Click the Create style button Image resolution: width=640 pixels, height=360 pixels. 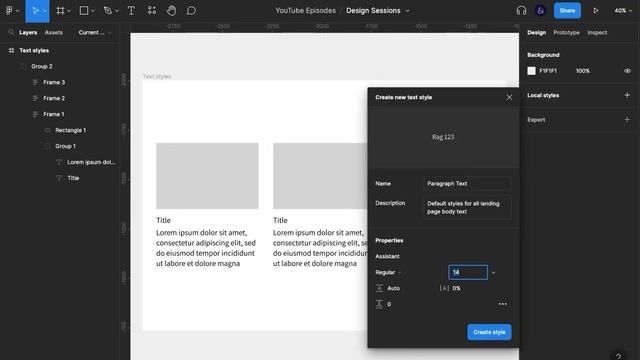tap(489, 332)
